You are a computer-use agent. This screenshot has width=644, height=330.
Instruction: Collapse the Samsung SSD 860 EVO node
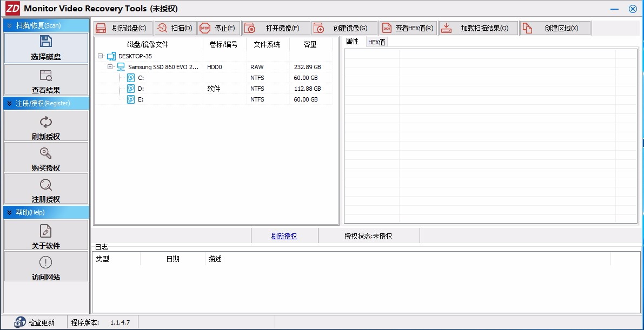coord(110,67)
